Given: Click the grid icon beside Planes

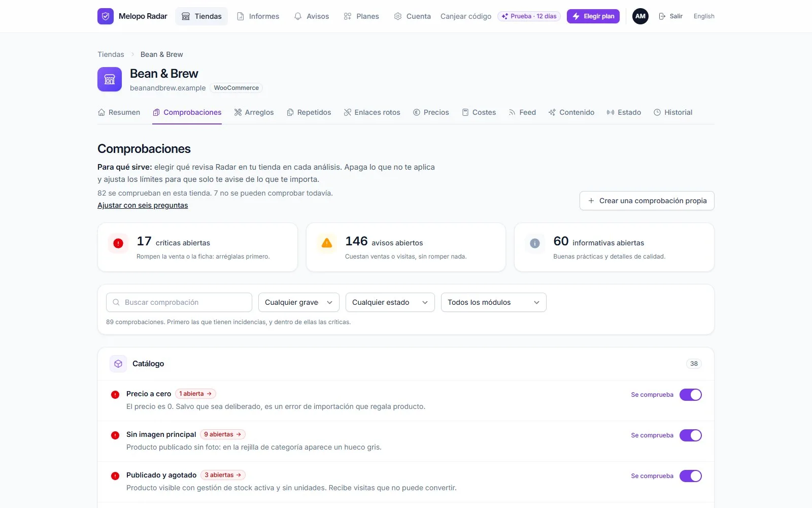Looking at the screenshot, I should point(348,16).
